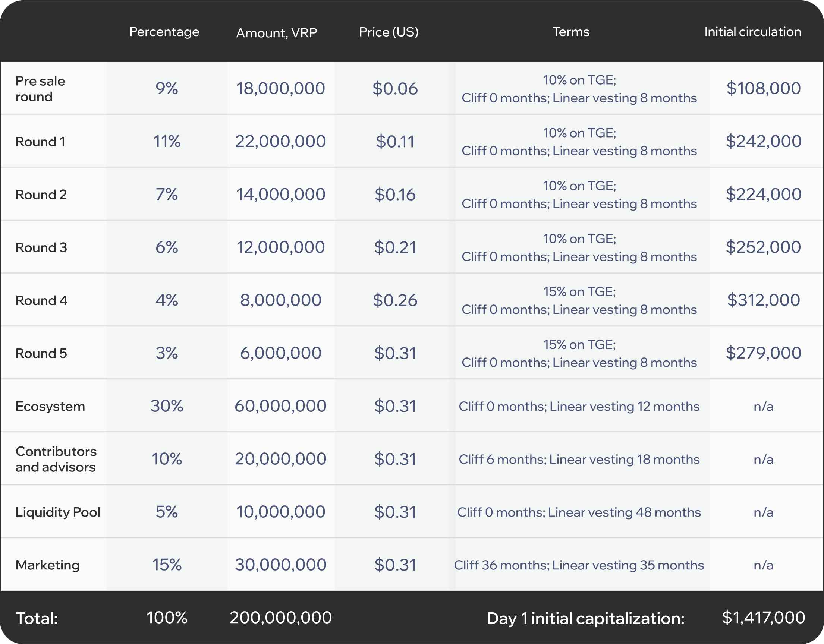Click the $1,417,000 capitalization value
Image resolution: width=824 pixels, height=644 pixels.
tap(763, 618)
